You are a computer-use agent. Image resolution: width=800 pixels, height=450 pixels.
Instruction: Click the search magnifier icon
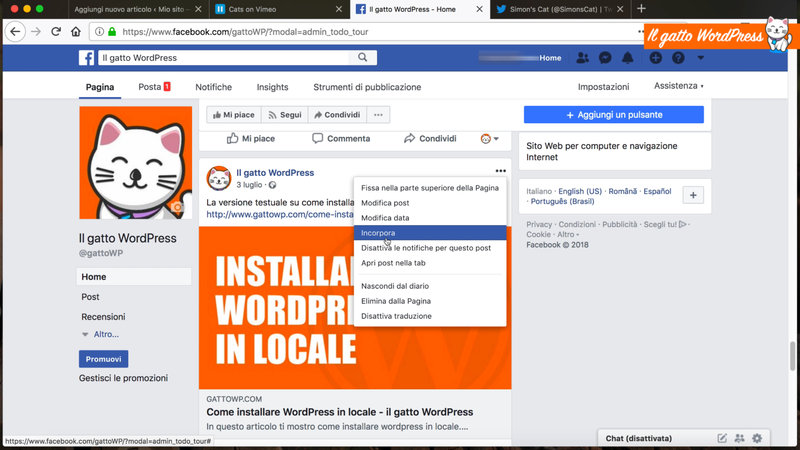point(362,58)
